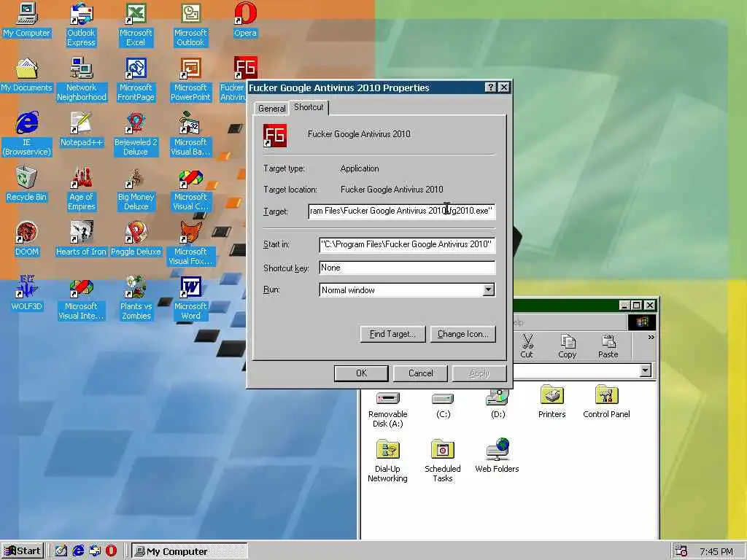This screenshot has height=560, width=747.
Task: Click Copy in My Computer toolbar
Action: 567,346
